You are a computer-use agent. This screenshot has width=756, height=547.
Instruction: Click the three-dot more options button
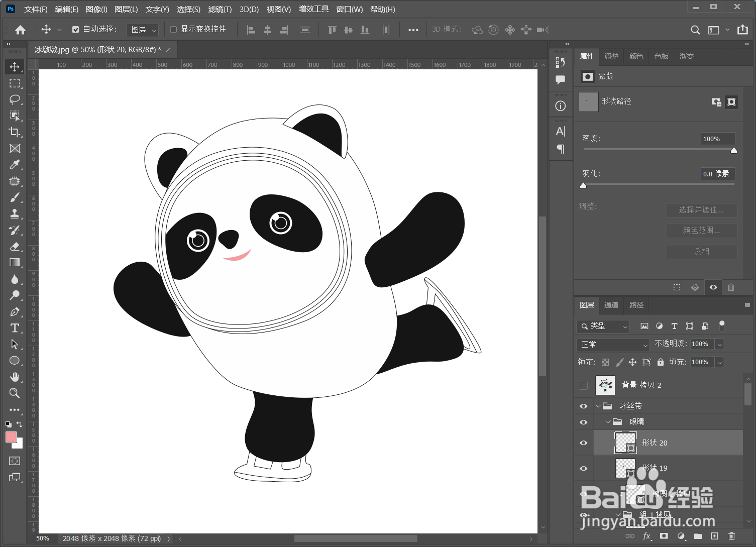click(x=413, y=30)
